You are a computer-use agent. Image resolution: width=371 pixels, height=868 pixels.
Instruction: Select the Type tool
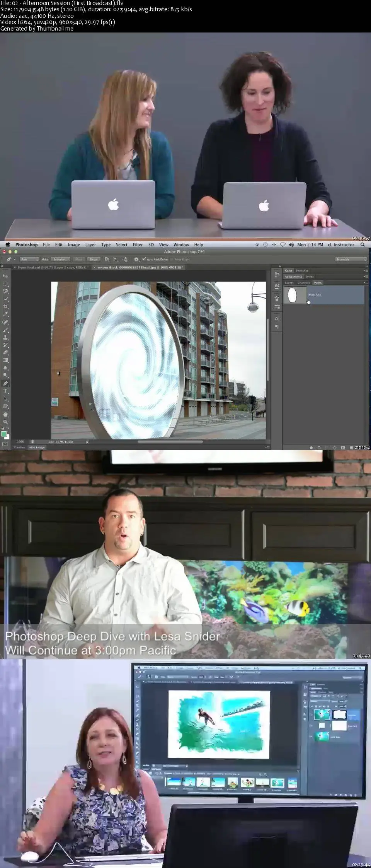click(5, 391)
